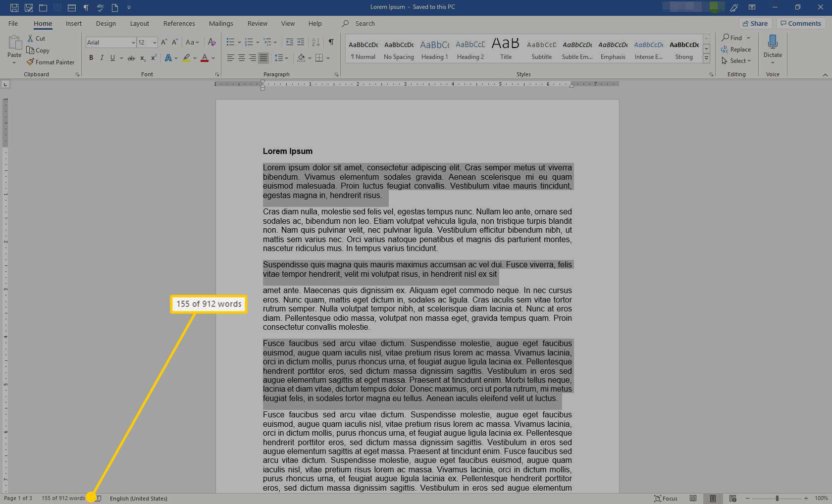The image size is (832, 504).
Task: Open line spacing dropdown
Action: point(281,58)
